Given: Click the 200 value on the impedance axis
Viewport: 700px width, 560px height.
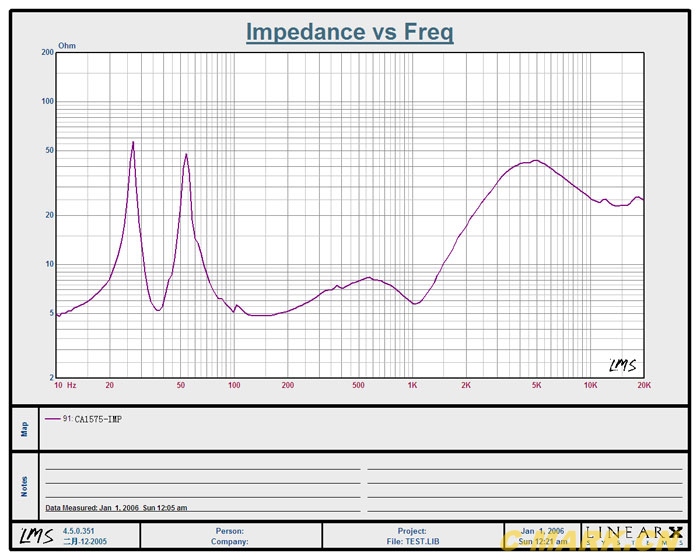Looking at the screenshot, I should (46, 52).
